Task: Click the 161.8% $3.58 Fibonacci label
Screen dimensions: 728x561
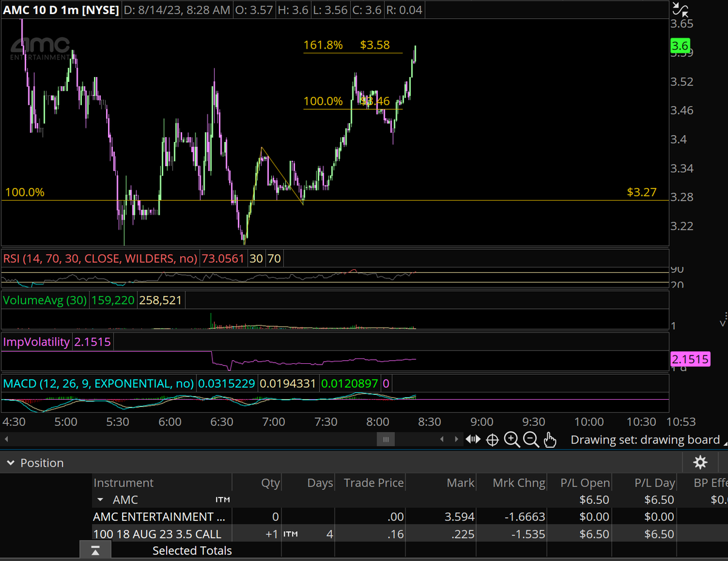Action: (346, 45)
